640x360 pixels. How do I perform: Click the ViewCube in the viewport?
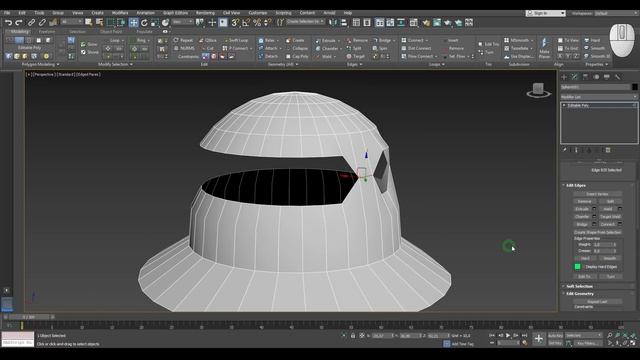point(538,90)
